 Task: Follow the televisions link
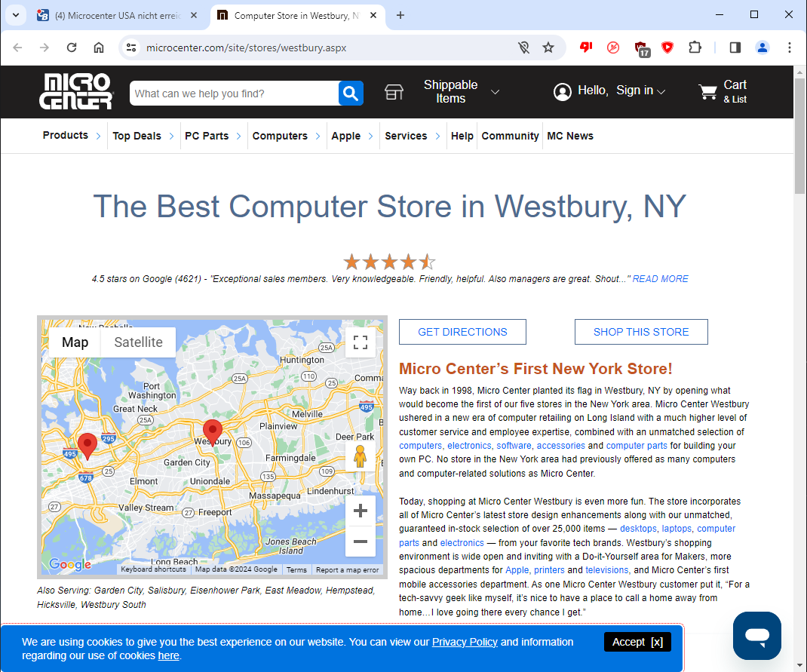pos(607,570)
